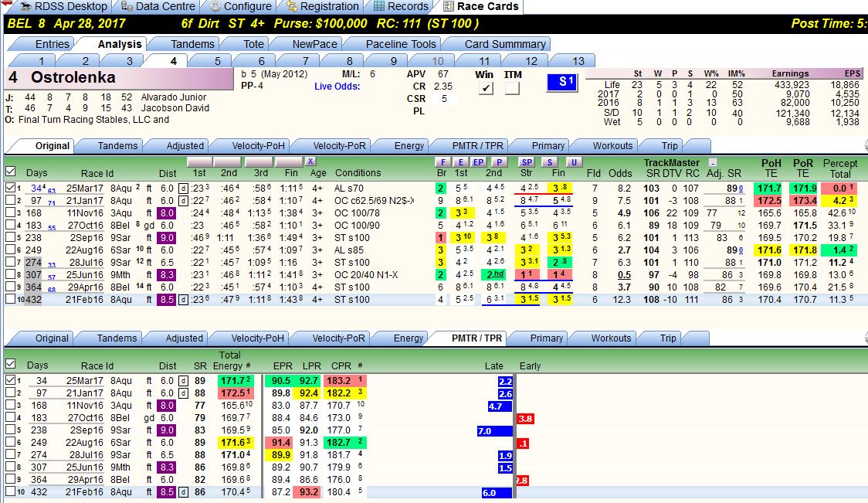
Task: Click Alvarado Junior jockey name
Action: click(173, 97)
